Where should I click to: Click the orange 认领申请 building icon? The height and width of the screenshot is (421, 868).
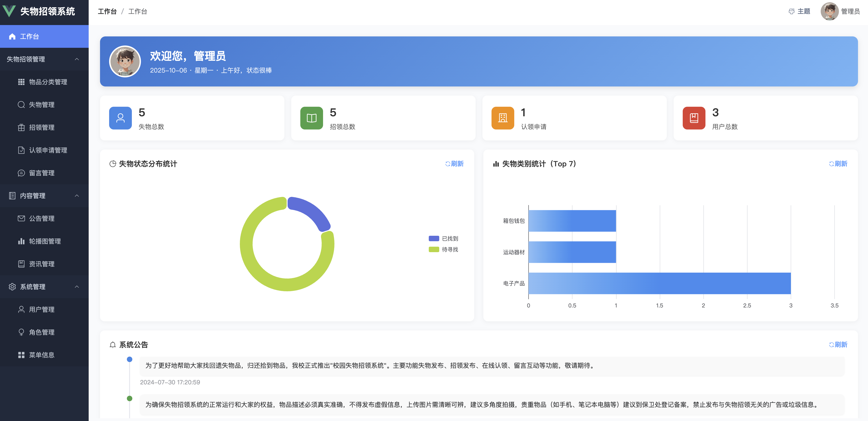click(502, 118)
